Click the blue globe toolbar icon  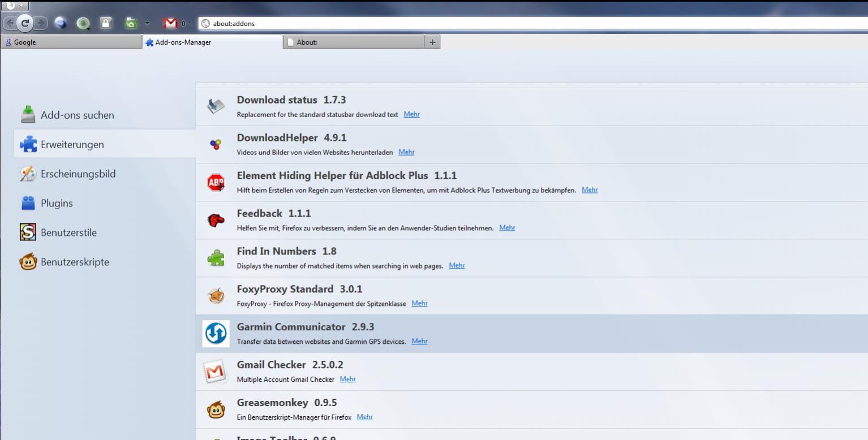point(61,24)
